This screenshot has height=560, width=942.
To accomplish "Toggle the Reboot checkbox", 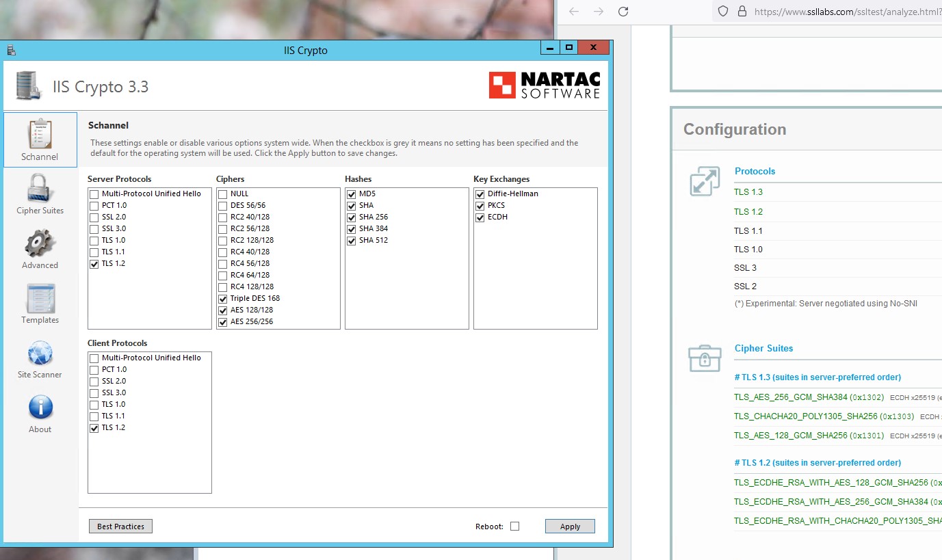I will click(x=515, y=526).
